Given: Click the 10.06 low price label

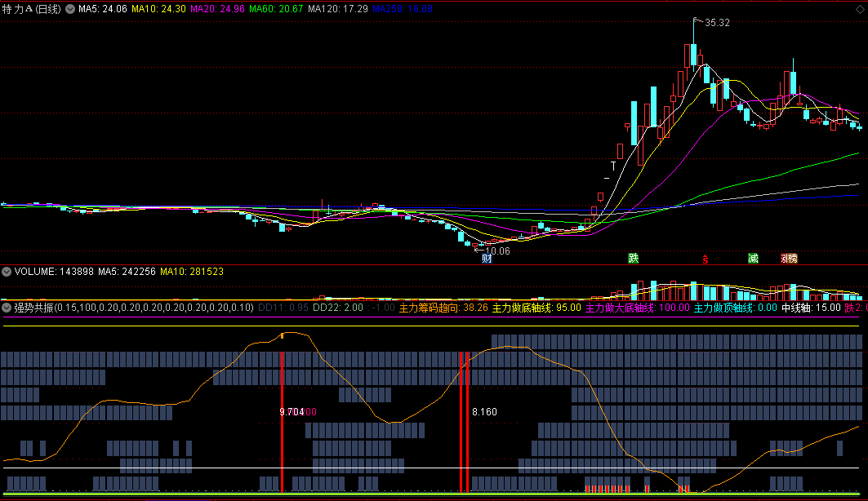Looking at the screenshot, I should pos(497,251).
